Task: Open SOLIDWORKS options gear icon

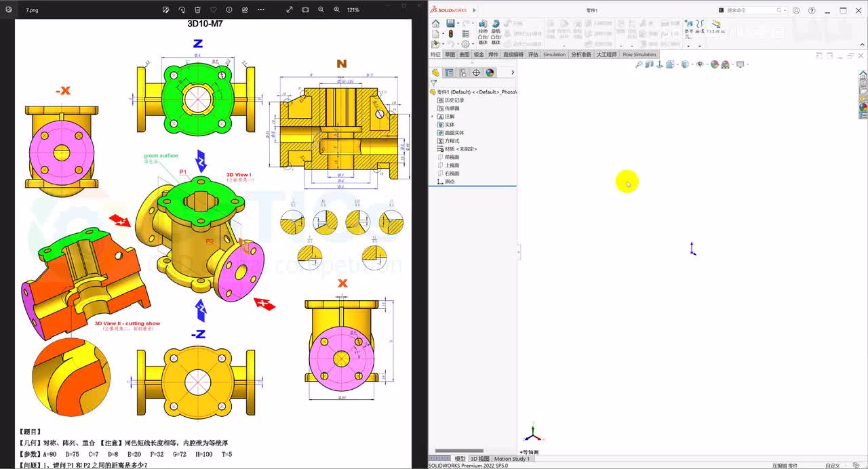Action: tap(465, 44)
